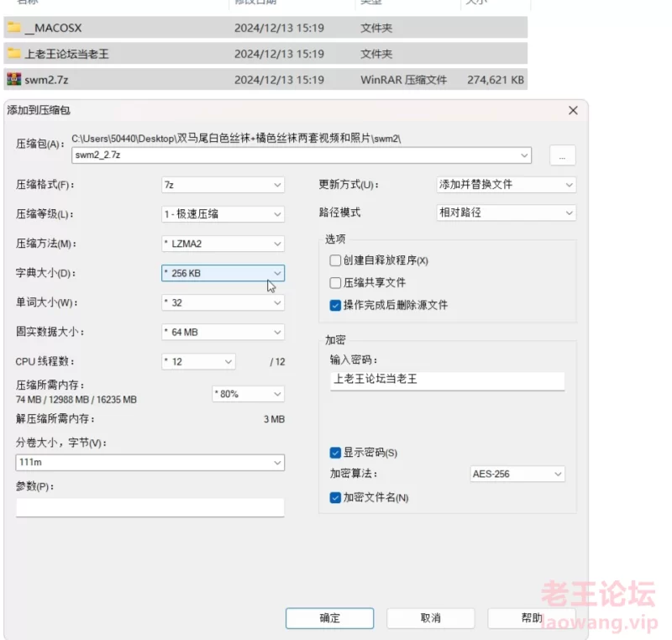
Task: Click the __MACOSX folder icon
Action: [14, 28]
